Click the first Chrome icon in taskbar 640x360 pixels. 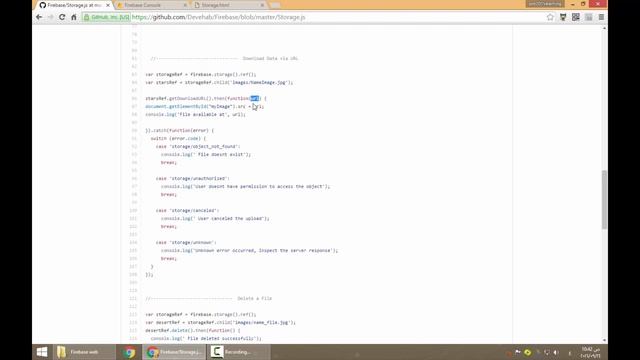click(x=129, y=352)
